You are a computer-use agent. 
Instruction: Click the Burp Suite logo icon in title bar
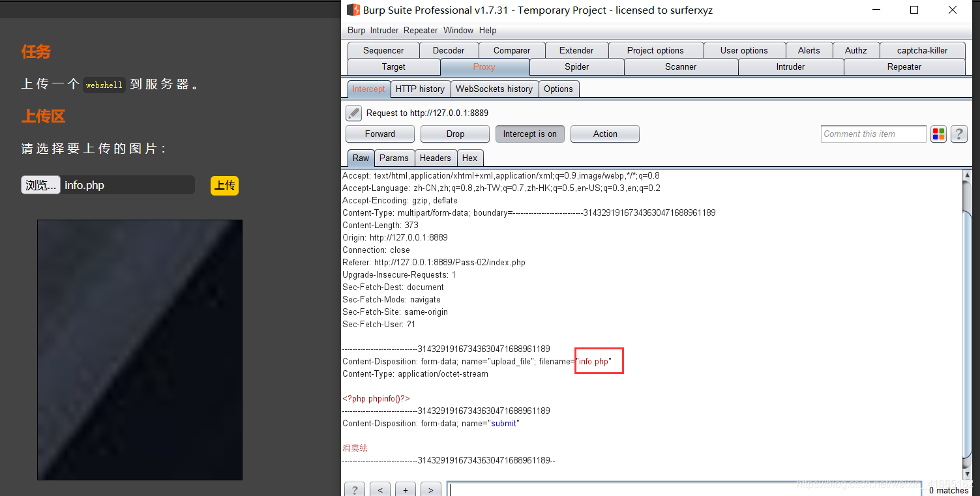click(353, 10)
